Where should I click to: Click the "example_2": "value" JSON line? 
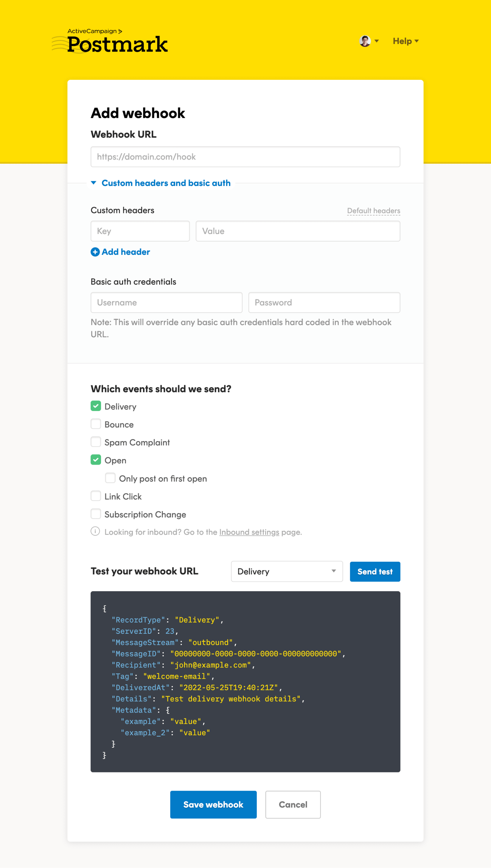pyautogui.click(x=166, y=733)
